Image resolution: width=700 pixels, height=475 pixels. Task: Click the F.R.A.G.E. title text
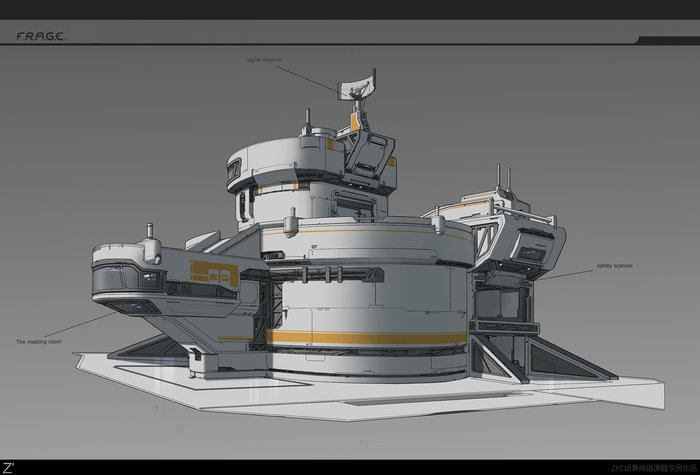pyautogui.click(x=41, y=37)
